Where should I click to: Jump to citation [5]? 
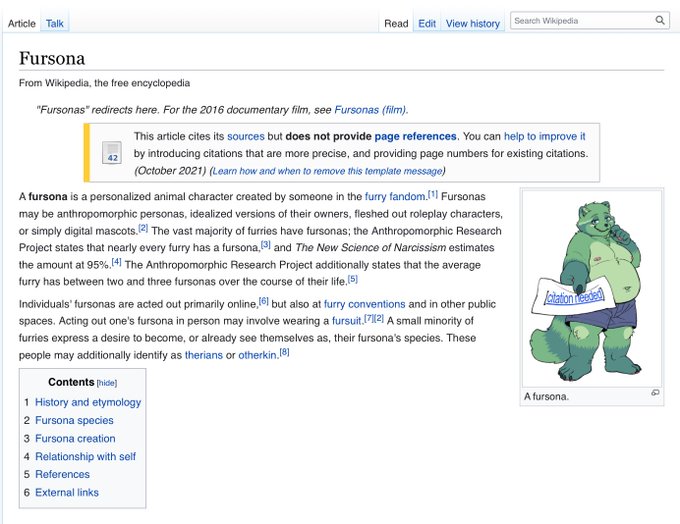[x=353, y=278]
